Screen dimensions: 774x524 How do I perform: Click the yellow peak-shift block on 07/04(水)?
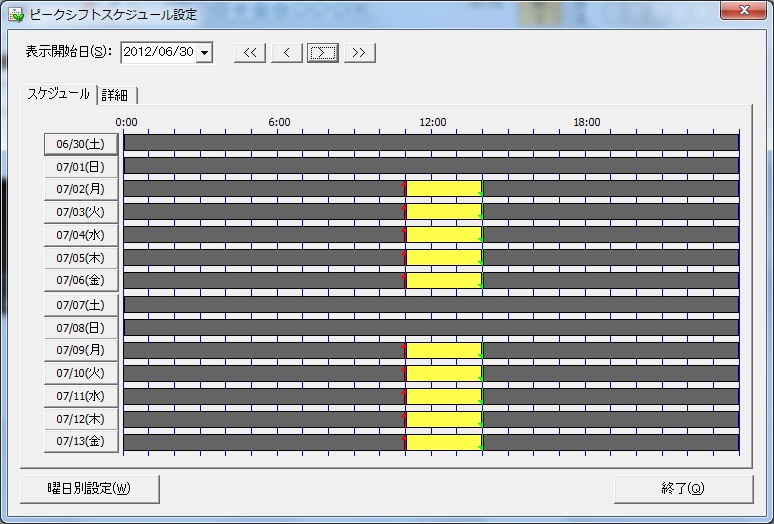(444, 234)
